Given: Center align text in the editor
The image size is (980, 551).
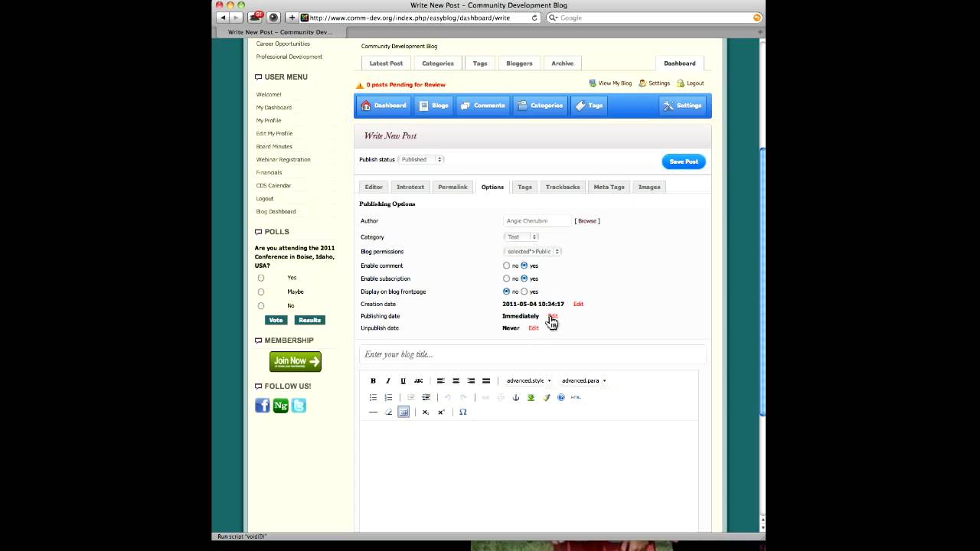Looking at the screenshot, I should (456, 380).
